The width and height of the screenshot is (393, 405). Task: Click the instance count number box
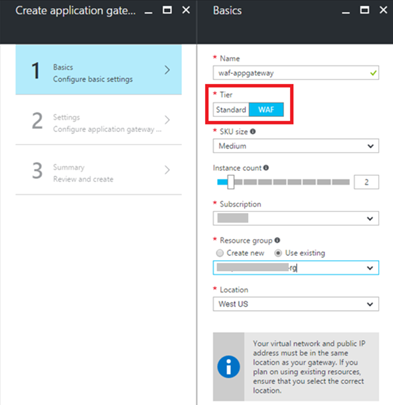pos(366,182)
